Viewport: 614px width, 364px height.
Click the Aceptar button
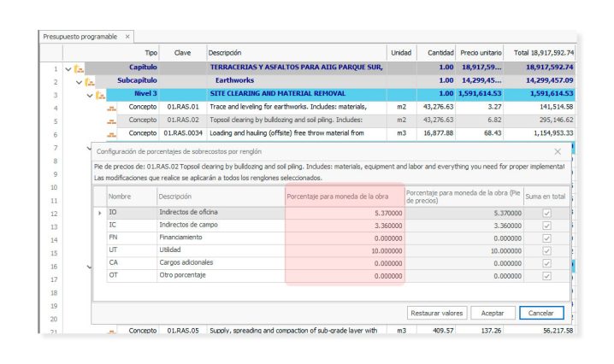point(493,313)
